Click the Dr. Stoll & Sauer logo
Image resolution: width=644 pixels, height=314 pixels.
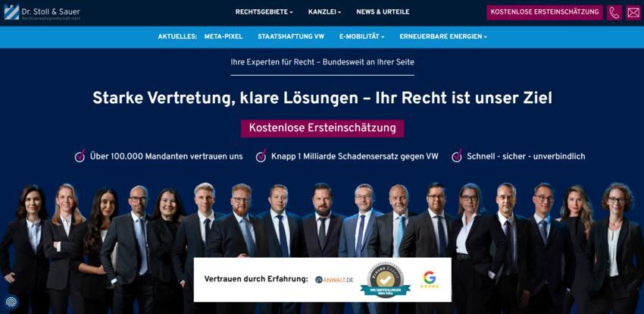point(42,12)
